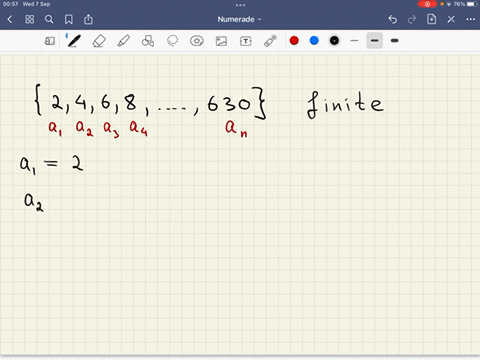The image size is (480, 360).
Task: Tap the 00:57 clock in the status bar
Action: click(x=10, y=4)
